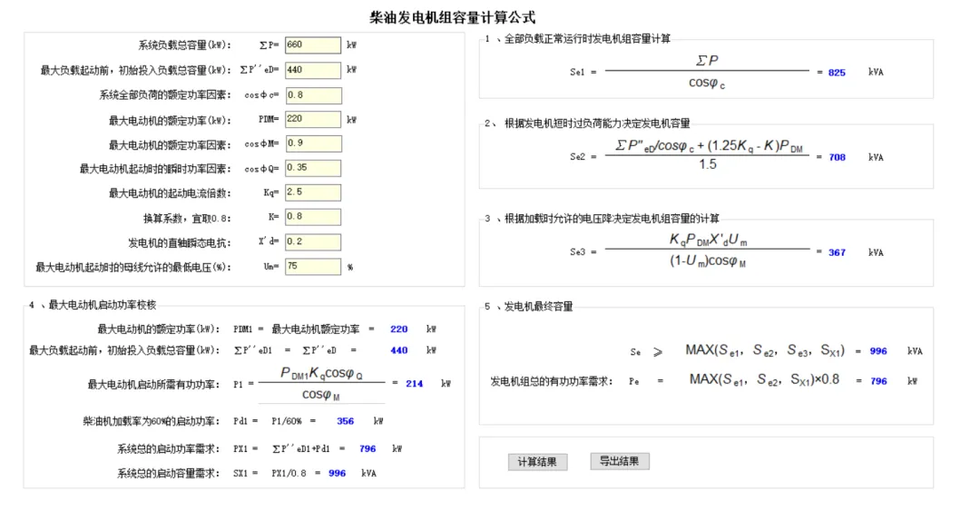Click the section heading 发电机最终容量
Screen dimensions: 980x521
(539, 307)
